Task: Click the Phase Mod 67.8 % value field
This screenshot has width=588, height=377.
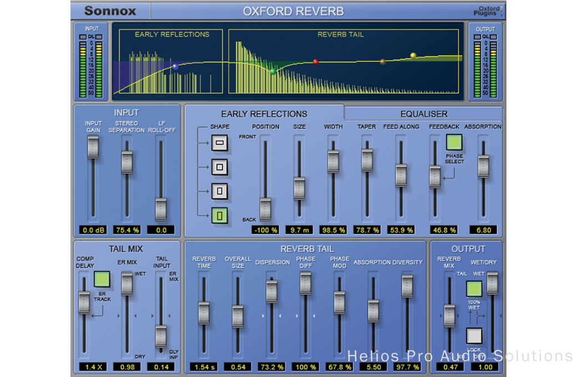Action: click(x=339, y=367)
